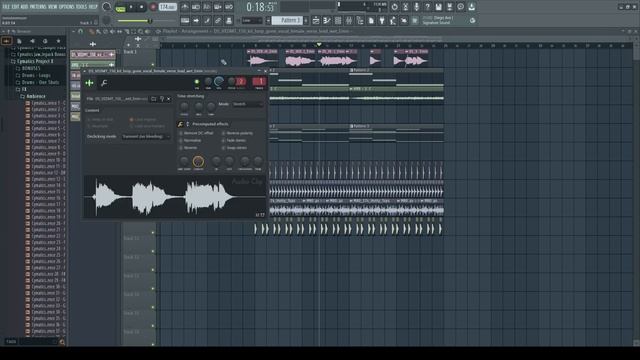Open the EDIT menu
The image size is (640, 360).
coord(15,7)
